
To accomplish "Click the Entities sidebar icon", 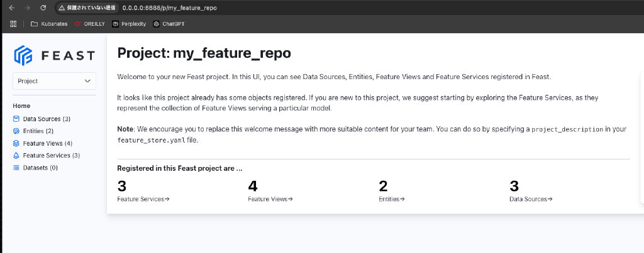I will pos(16,131).
